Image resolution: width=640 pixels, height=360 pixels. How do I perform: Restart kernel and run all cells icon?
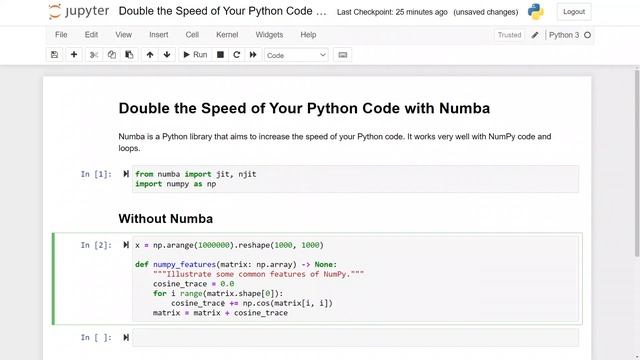pos(253,55)
